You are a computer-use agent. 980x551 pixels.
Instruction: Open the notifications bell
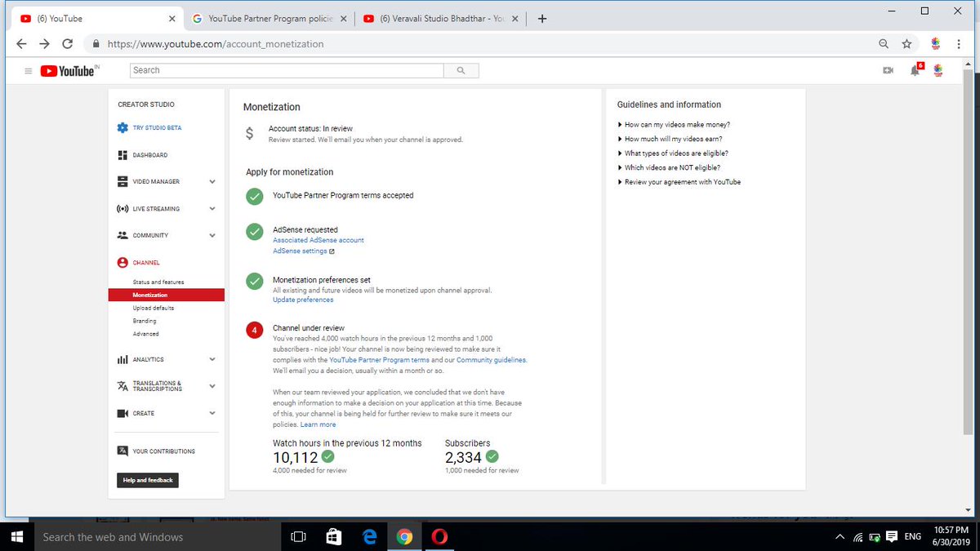tap(915, 70)
